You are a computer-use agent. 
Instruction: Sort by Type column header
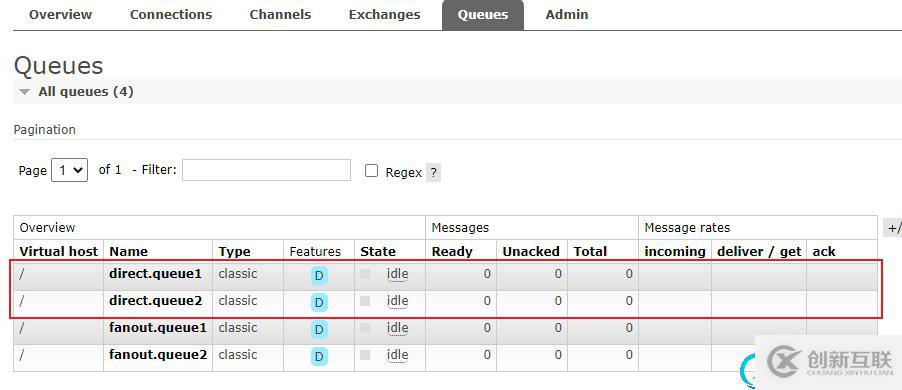pyautogui.click(x=234, y=251)
